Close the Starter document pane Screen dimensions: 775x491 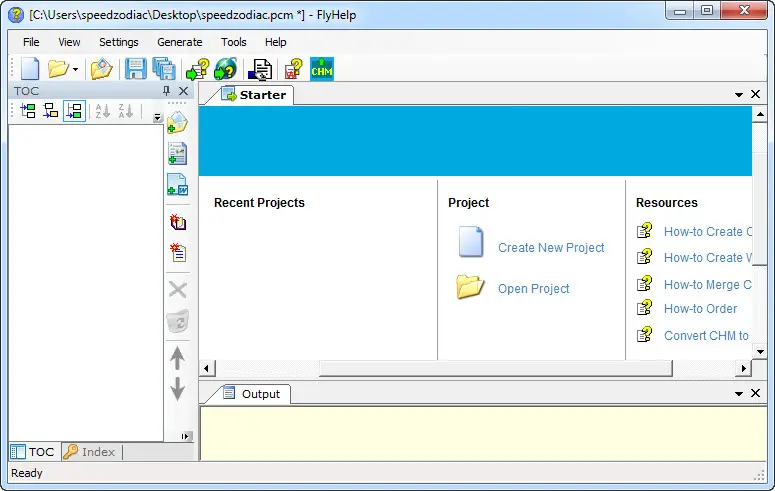coord(755,94)
